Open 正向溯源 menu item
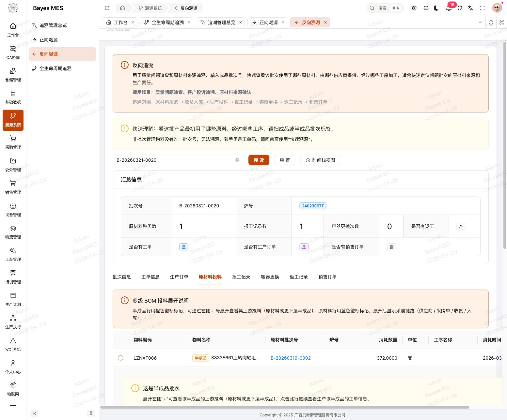The image size is (507, 420). (x=63, y=40)
